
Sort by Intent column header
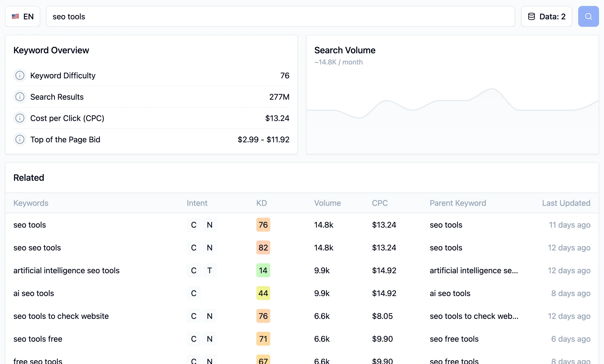tap(197, 203)
